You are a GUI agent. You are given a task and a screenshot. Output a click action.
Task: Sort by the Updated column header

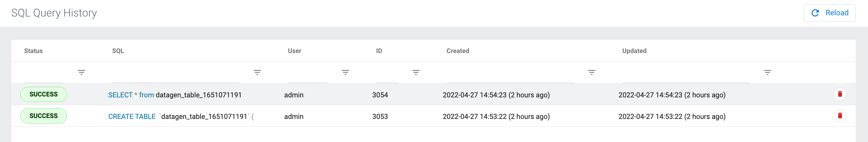tap(634, 51)
